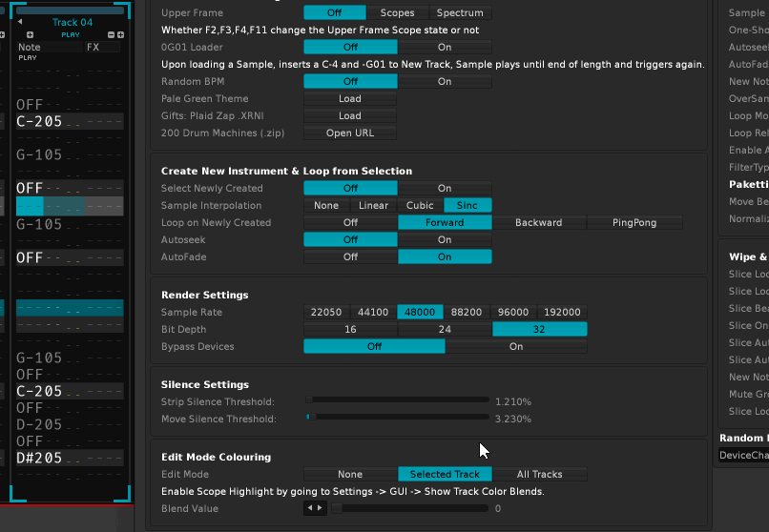Screen dimensions: 769x532
Task: Turn on the 0G01 Loader option
Action: 445,47
